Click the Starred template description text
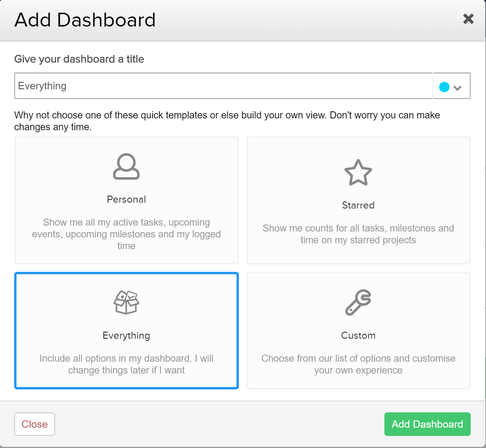This screenshot has height=448, width=486. (358, 234)
